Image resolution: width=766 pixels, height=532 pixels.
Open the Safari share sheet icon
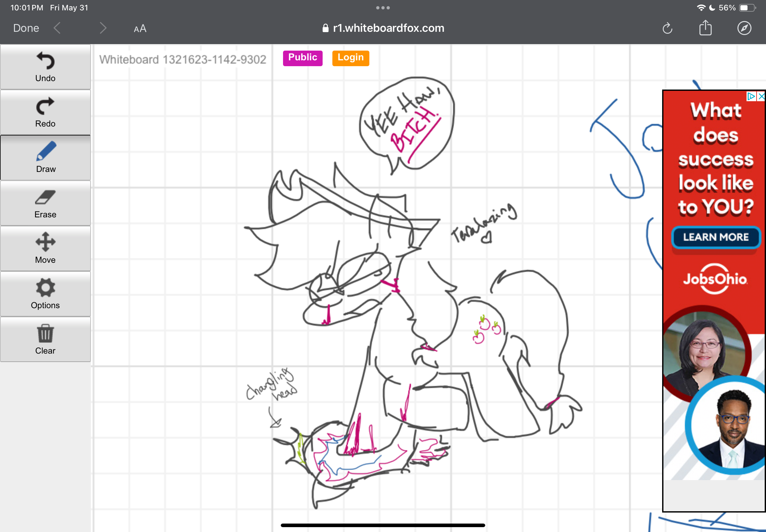tap(705, 28)
